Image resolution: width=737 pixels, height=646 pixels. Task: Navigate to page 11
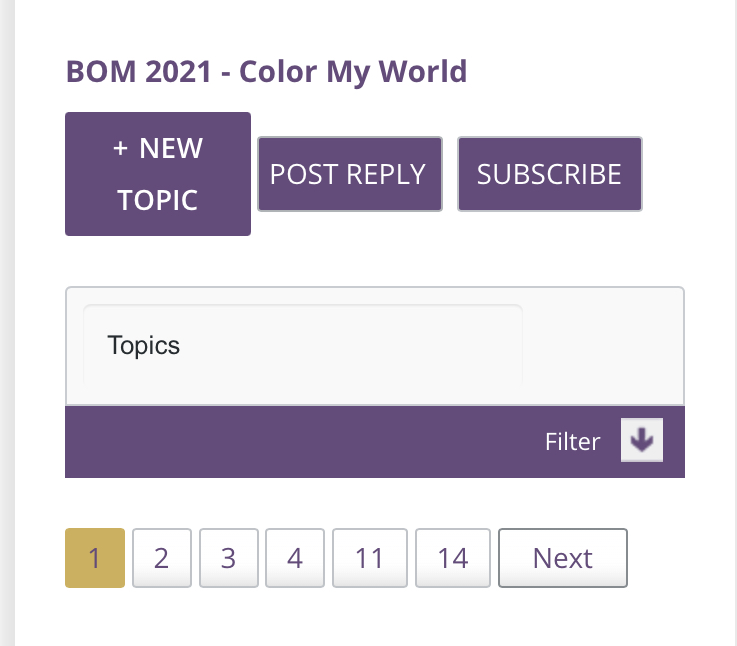pyautogui.click(x=370, y=558)
